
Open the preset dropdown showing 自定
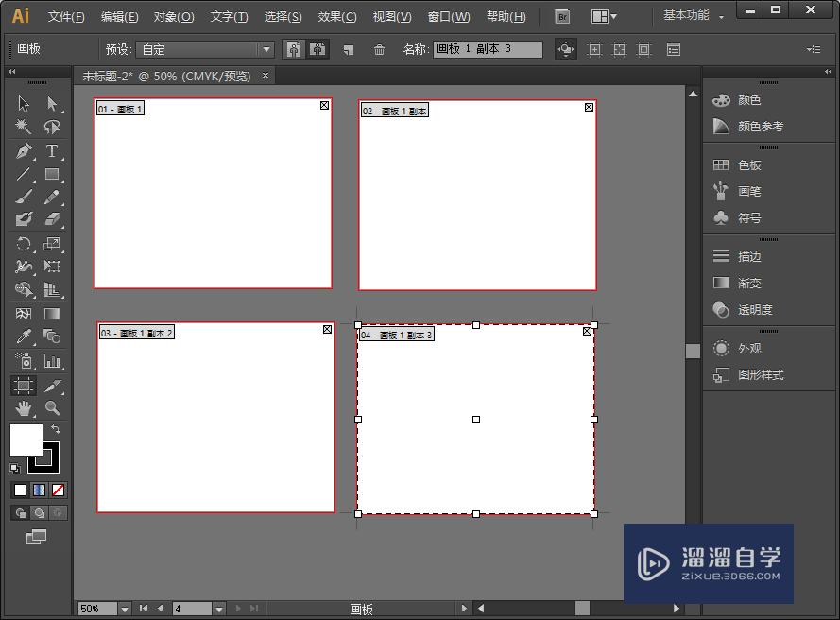click(205, 50)
